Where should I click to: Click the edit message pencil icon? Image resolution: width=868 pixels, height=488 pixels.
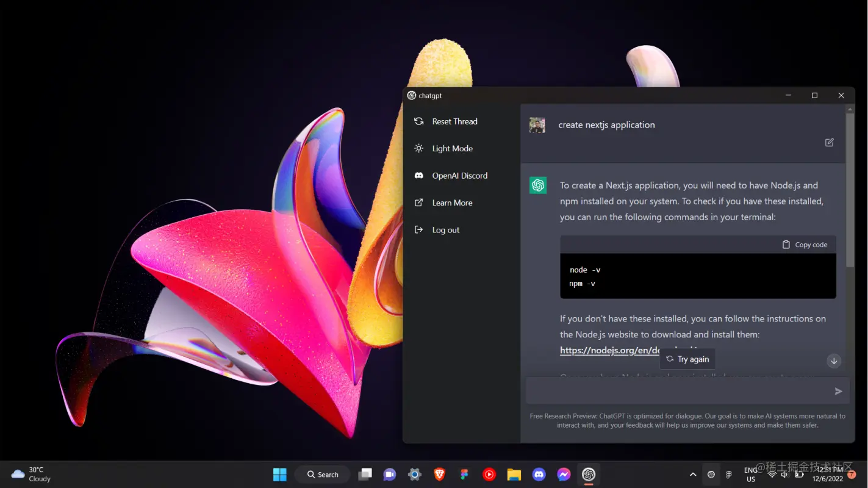[830, 142]
